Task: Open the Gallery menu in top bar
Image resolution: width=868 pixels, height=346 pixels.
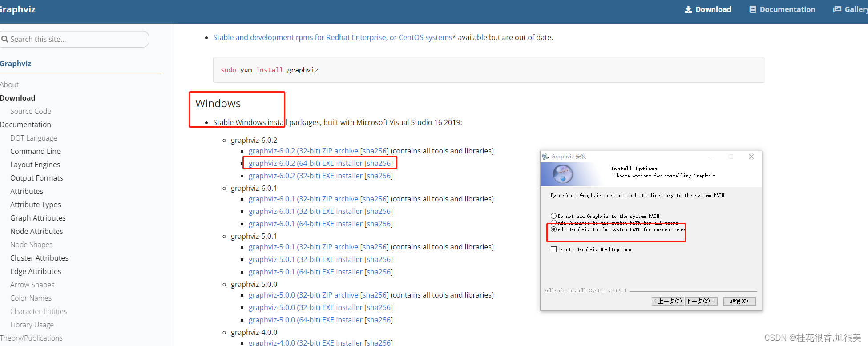Action: point(850,9)
